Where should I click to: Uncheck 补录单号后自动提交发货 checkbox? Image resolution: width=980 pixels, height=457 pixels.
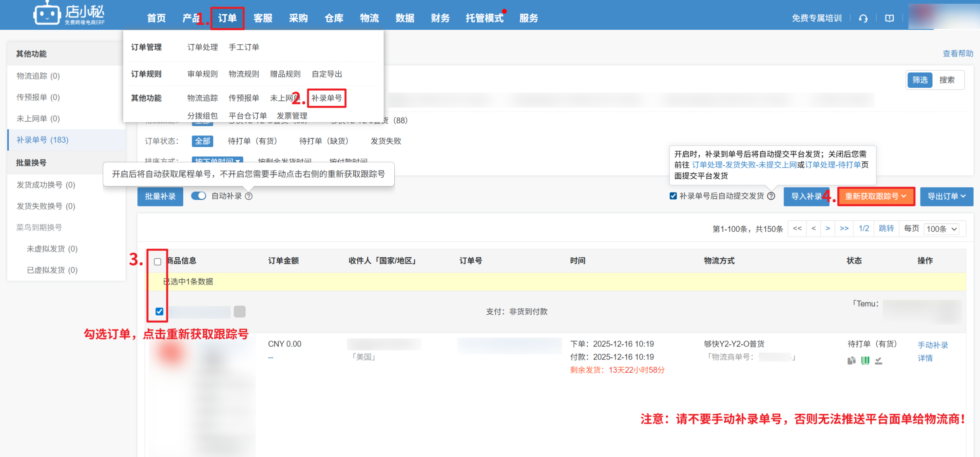click(673, 196)
